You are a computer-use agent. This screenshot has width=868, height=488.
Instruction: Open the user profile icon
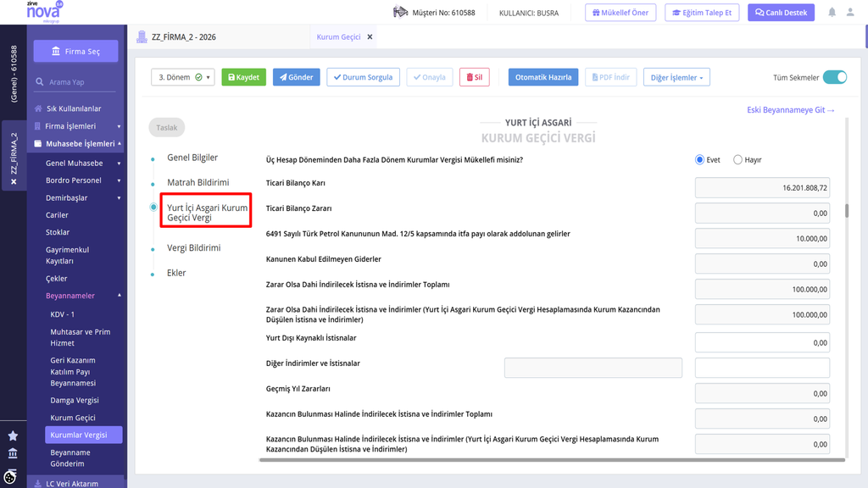click(x=850, y=12)
